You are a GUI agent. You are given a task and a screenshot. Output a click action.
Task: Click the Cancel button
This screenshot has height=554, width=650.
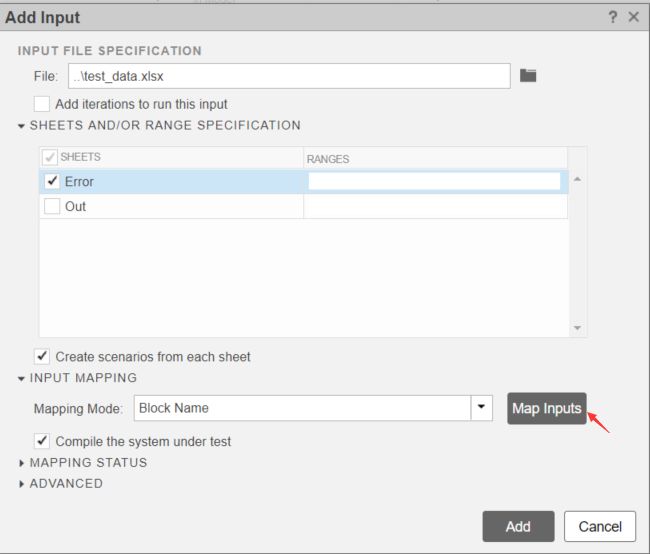pyautogui.click(x=600, y=526)
